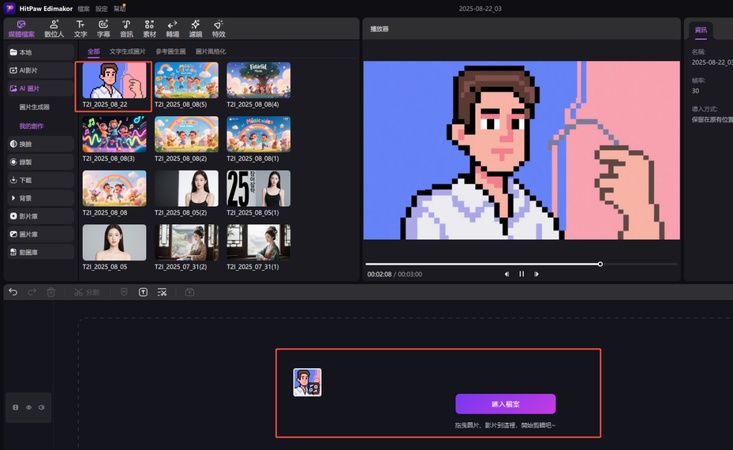733x450 pixels.
Task: Select thumbnail T2I_2025_08_08(1)
Action: coord(258,135)
